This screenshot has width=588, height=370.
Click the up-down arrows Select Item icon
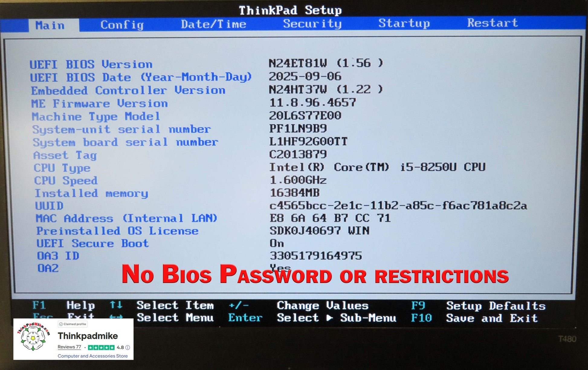pyautogui.click(x=116, y=305)
